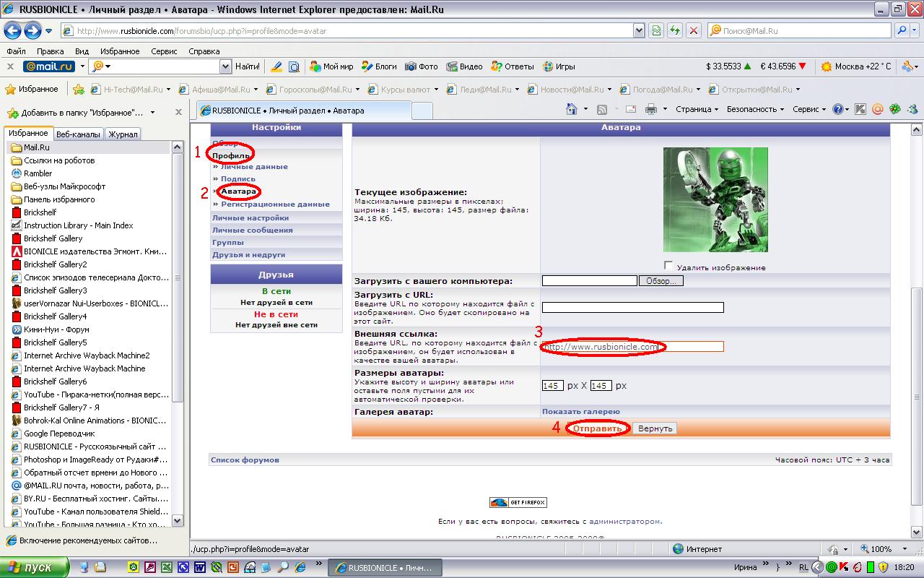Open the search provider dropdown arrow
924x578 pixels.
click(915, 31)
